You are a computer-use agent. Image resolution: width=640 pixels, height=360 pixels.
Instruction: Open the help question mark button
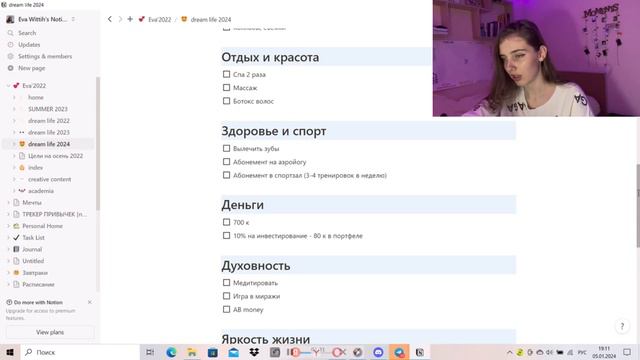(622, 326)
